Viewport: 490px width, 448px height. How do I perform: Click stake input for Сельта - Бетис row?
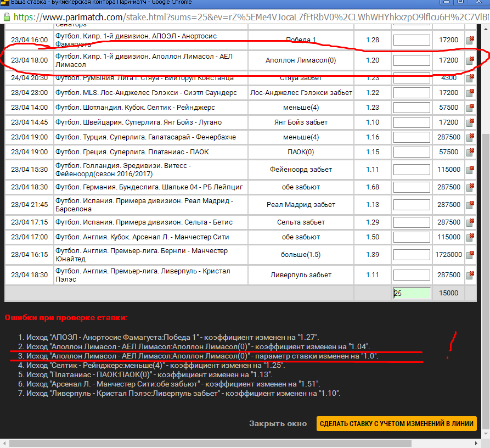412,222
